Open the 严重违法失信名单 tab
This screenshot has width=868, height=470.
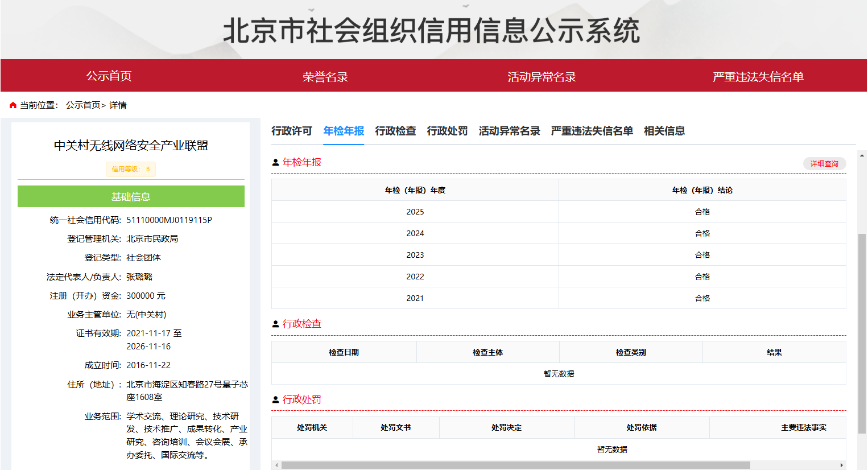(x=592, y=131)
